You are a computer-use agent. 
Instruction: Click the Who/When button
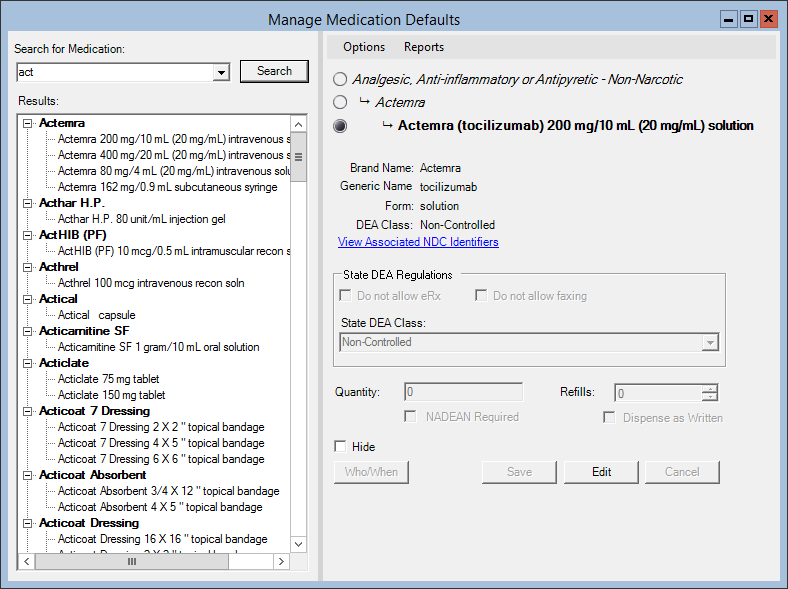pos(371,472)
